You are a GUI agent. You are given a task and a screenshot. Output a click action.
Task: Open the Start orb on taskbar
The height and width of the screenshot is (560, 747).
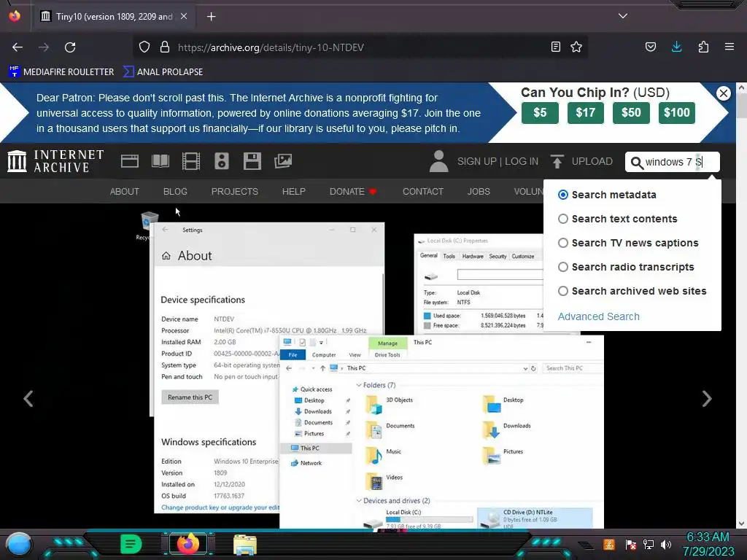click(19, 544)
